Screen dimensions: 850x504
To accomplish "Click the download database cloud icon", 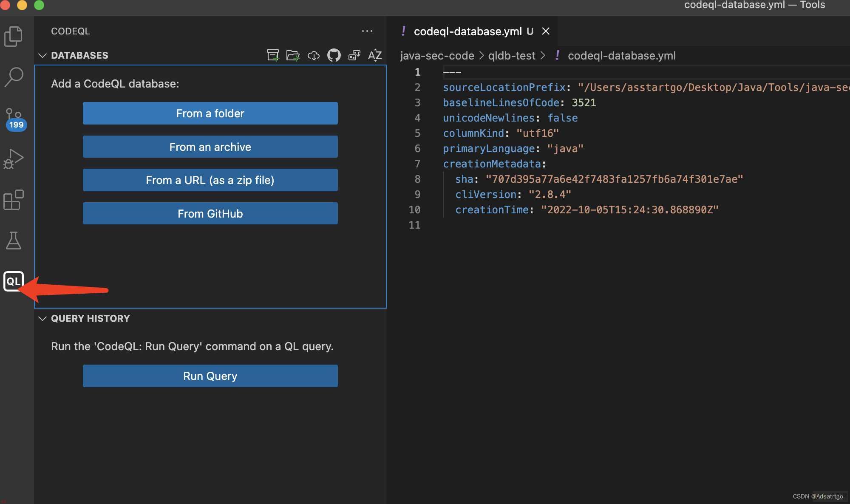I will [x=314, y=55].
